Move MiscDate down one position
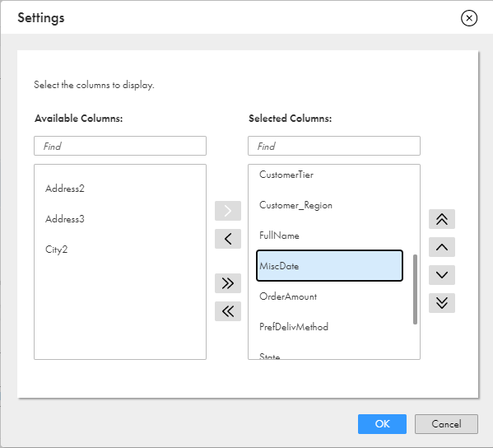493x448 pixels. point(442,275)
